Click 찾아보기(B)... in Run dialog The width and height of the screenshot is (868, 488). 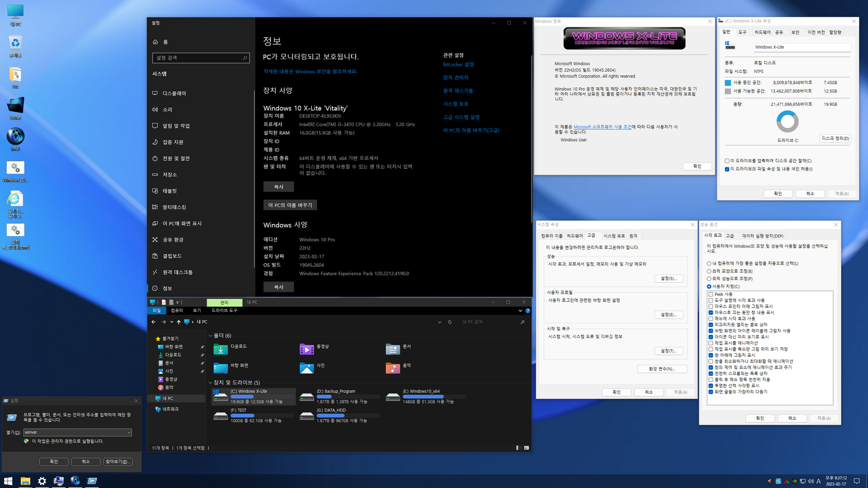point(117,462)
